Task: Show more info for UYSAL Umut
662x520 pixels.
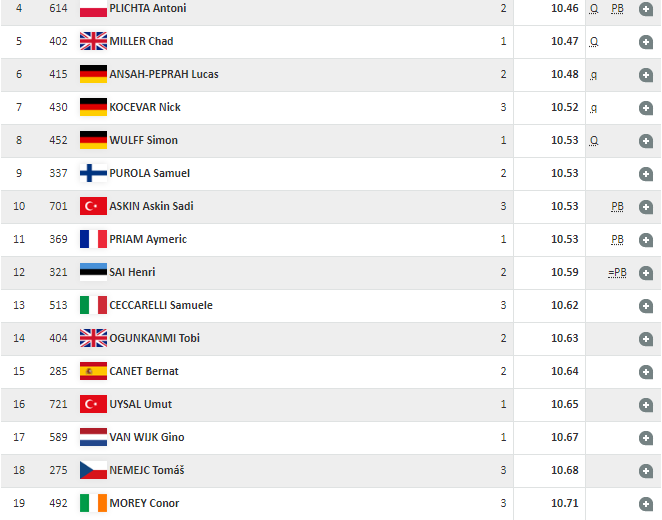Action: (646, 404)
